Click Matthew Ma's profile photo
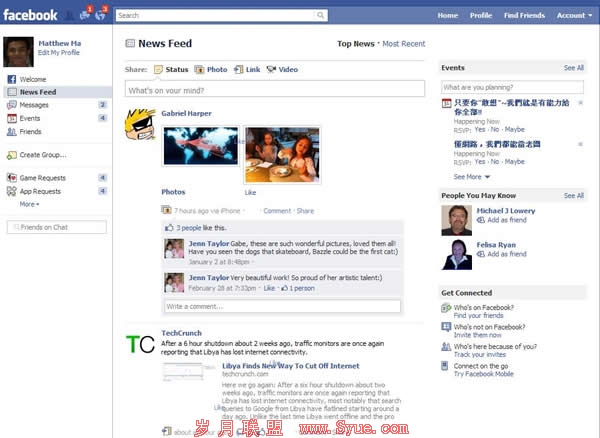This screenshot has width=600, height=438. coord(18,52)
